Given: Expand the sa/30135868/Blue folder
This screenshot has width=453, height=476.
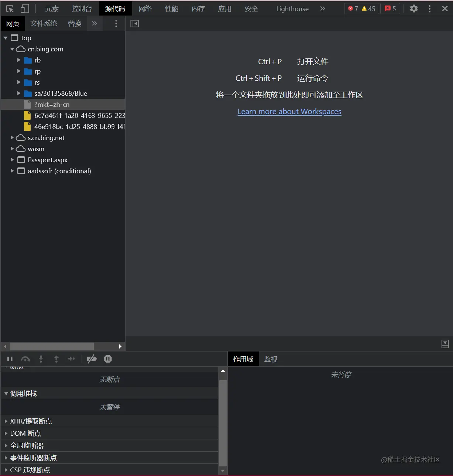Looking at the screenshot, I should [19, 93].
